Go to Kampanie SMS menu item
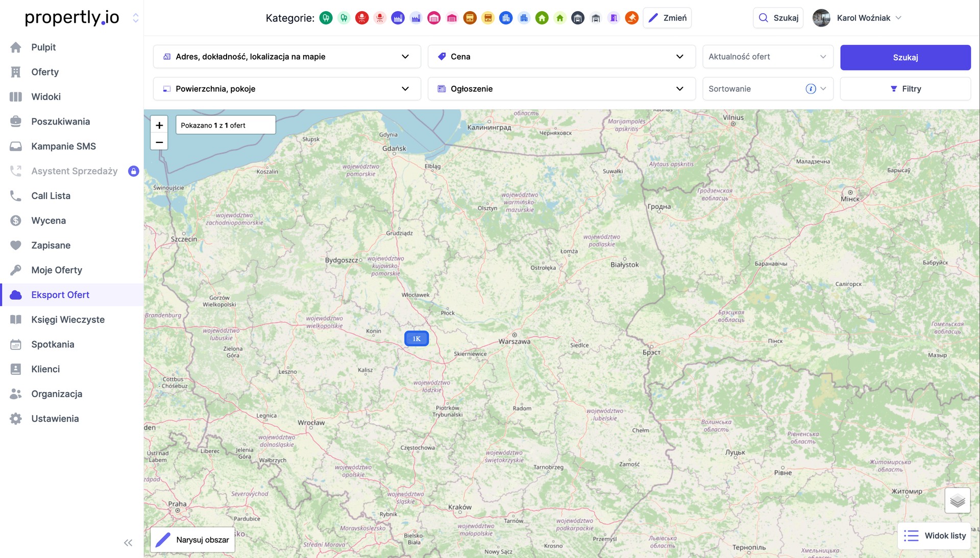The image size is (980, 558). pyautogui.click(x=63, y=147)
